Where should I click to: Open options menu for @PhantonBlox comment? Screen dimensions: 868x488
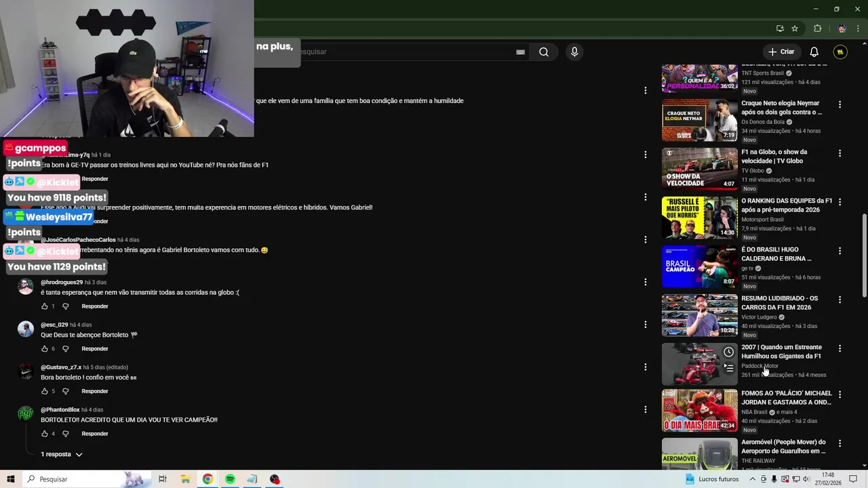(645, 409)
